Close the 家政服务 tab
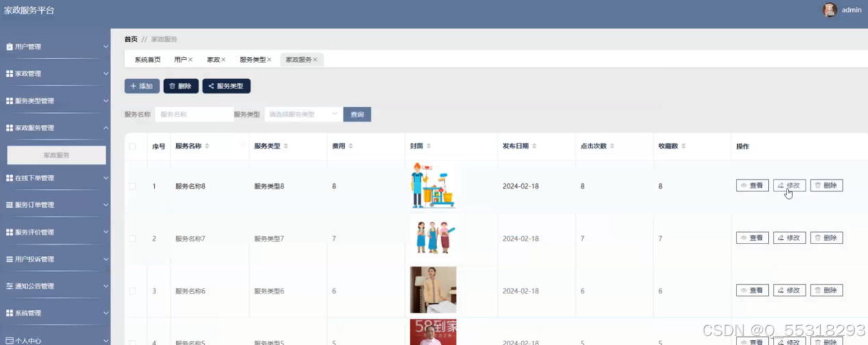The width and height of the screenshot is (868, 345). 315,60
